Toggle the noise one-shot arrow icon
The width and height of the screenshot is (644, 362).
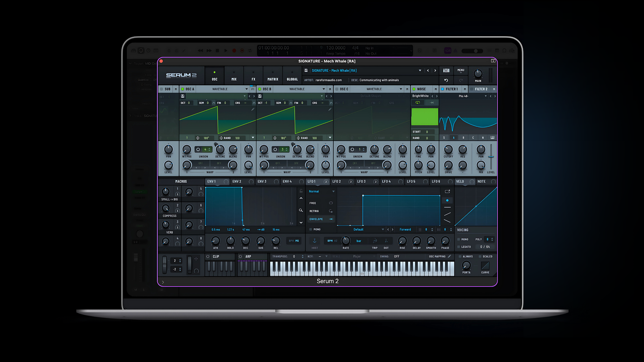[432, 103]
